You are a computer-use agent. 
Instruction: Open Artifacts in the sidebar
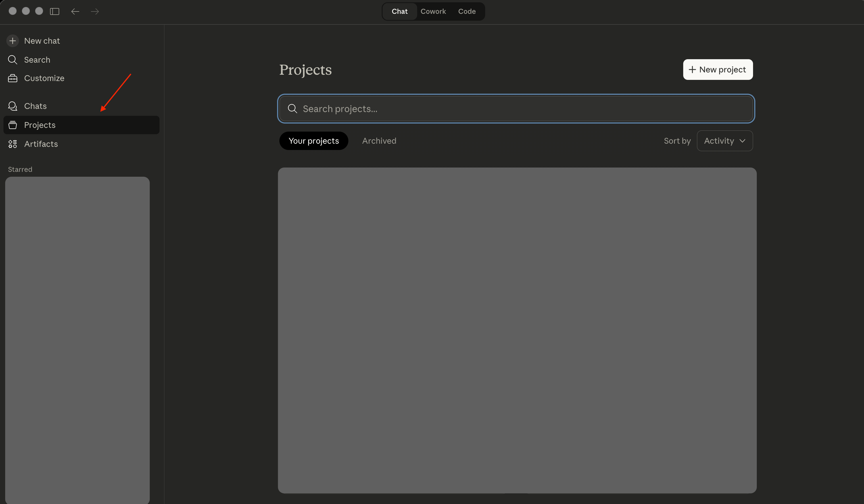coord(81,144)
